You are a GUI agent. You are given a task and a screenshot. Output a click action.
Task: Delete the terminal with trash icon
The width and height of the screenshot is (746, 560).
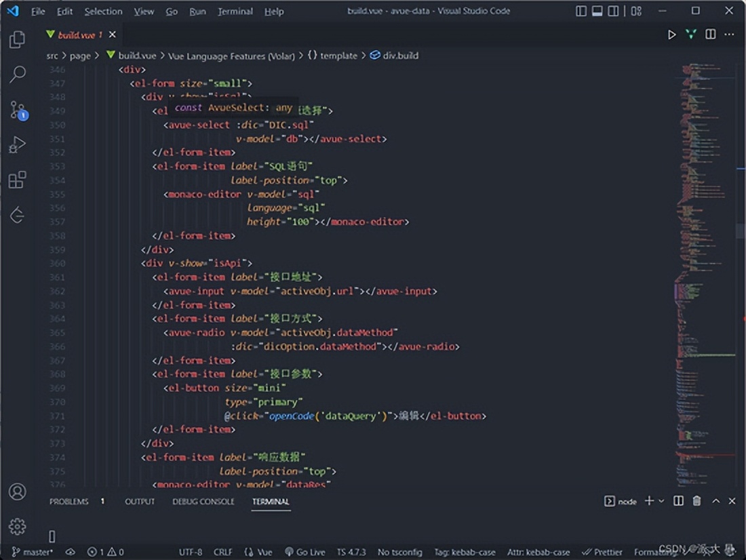coord(696,501)
